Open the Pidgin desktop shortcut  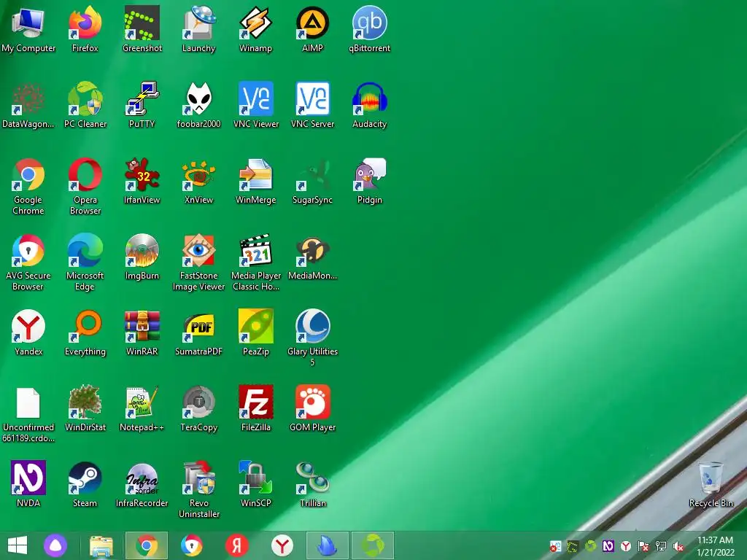[x=369, y=181]
